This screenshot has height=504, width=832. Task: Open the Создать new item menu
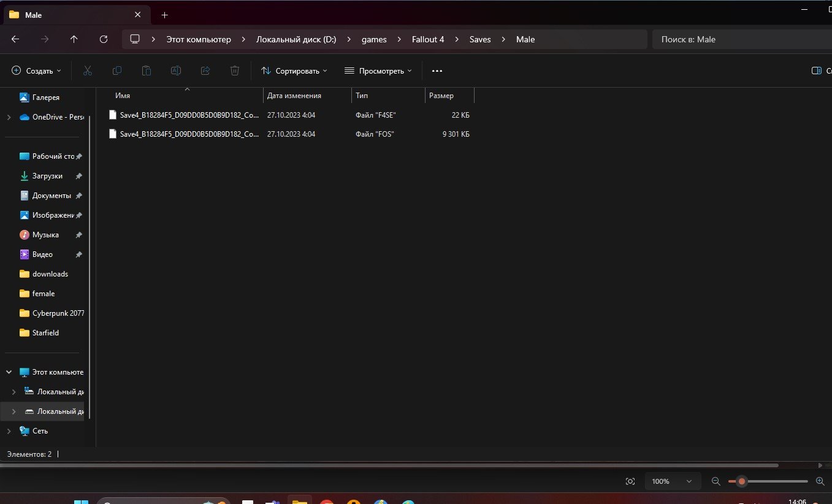pyautogui.click(x=37, y=71)
